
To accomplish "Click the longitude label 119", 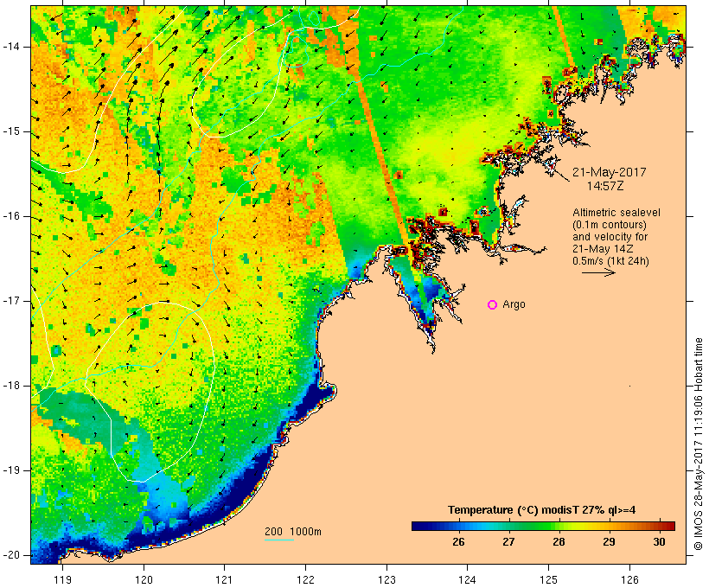I will click(x=62, y=579).
